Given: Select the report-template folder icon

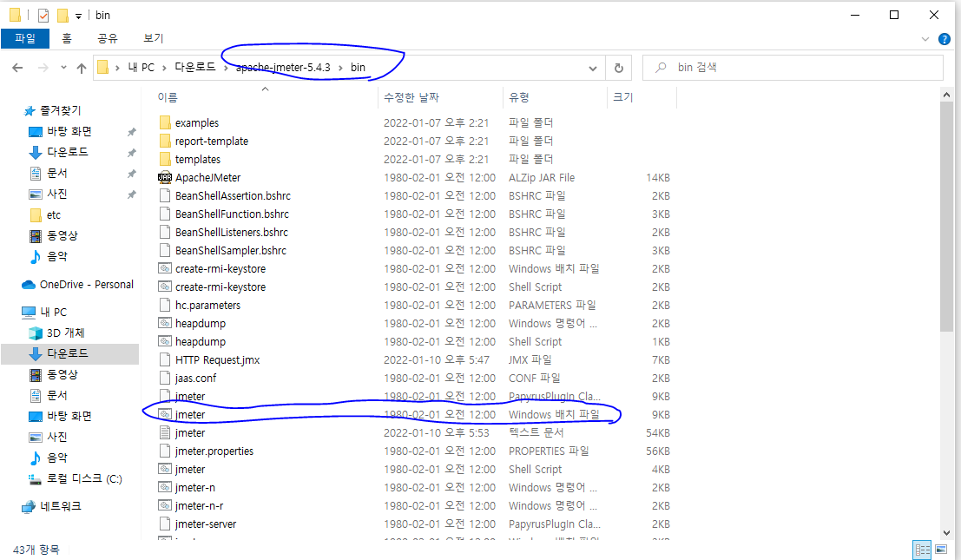Looking at the screenshot, I should tap(165, 141).
